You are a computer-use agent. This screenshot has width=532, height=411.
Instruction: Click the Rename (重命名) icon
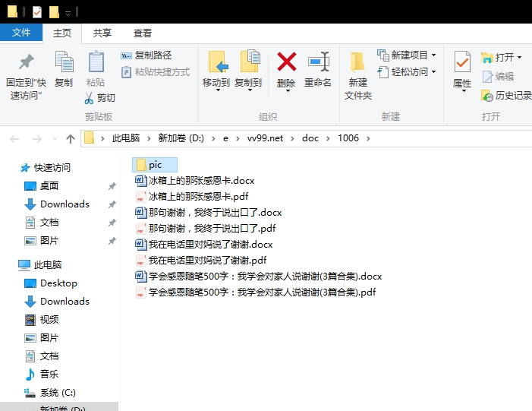[318, 62]
